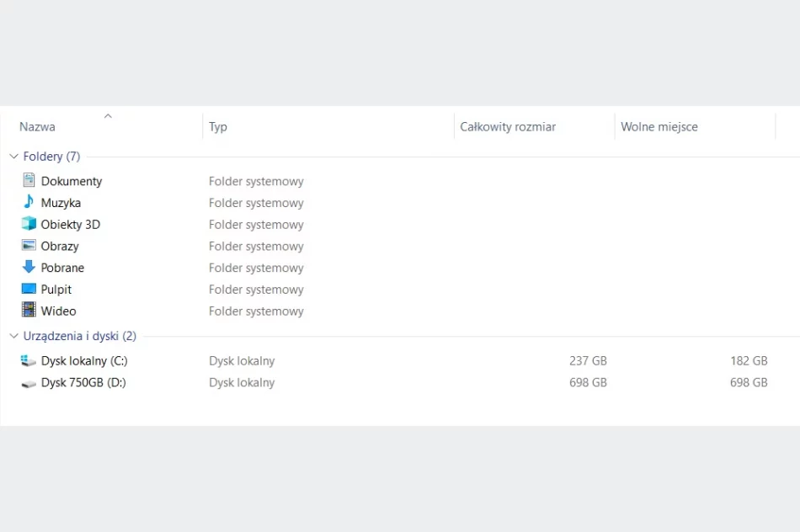Sort by the Typ column header
Screen dimensions: 800x532
(218, 127)
